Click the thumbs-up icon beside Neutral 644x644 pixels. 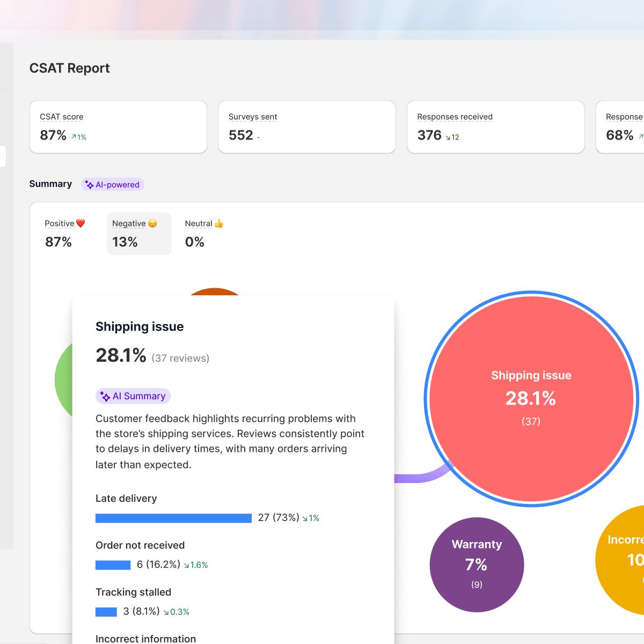(x=218, y=223)
